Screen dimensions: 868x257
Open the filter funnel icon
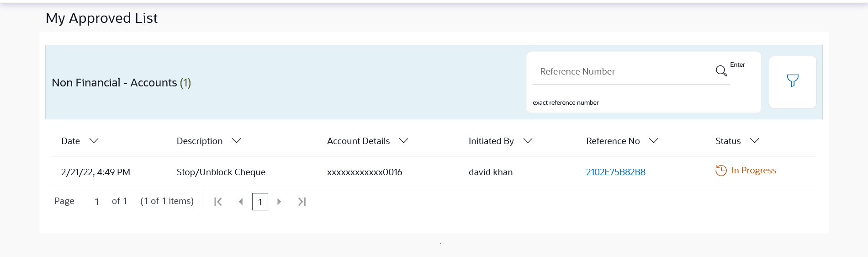pyautogui.click(x=793, y=81)
